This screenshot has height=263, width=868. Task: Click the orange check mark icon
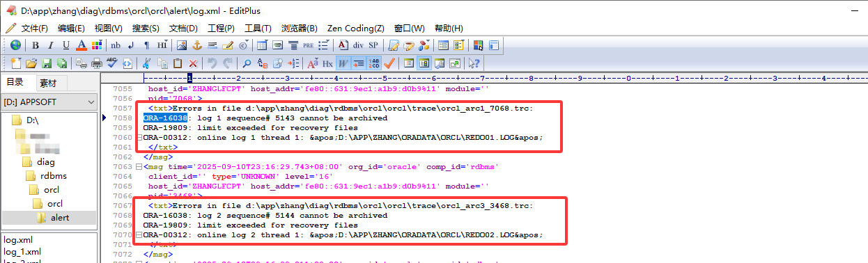389,63
